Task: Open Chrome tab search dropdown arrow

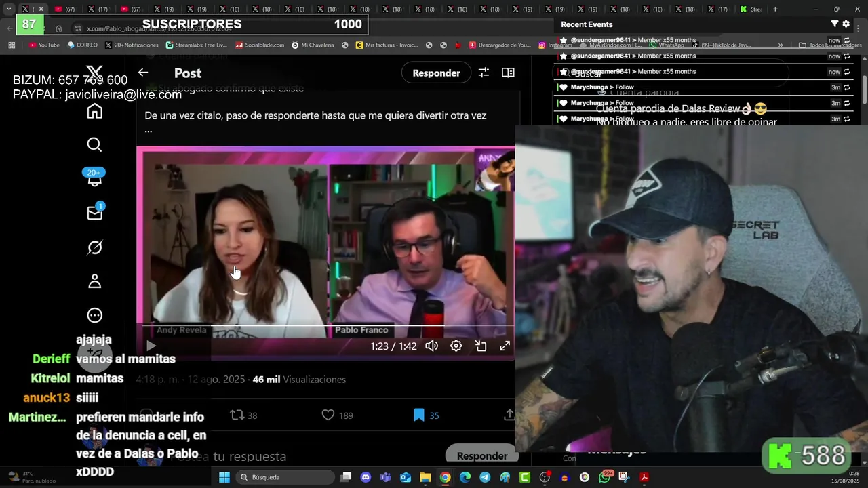Action: pyautogui.click(x=9, y=9)
